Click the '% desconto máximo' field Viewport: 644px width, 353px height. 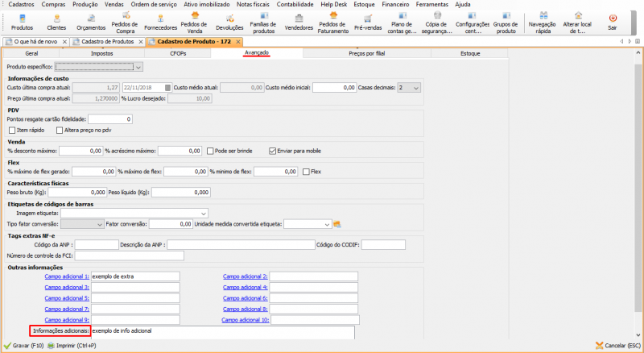point(81,151)
